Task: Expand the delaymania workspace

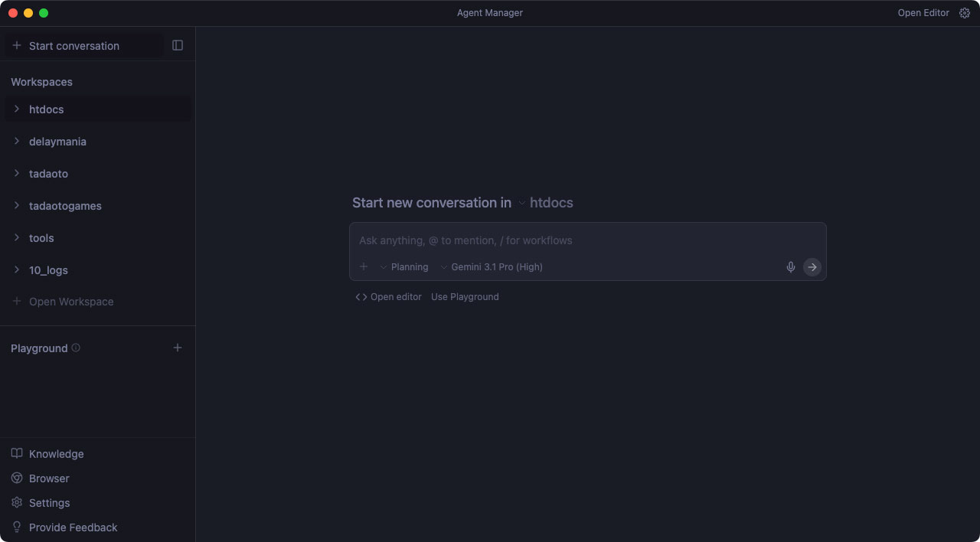Action: click(17, 142)
